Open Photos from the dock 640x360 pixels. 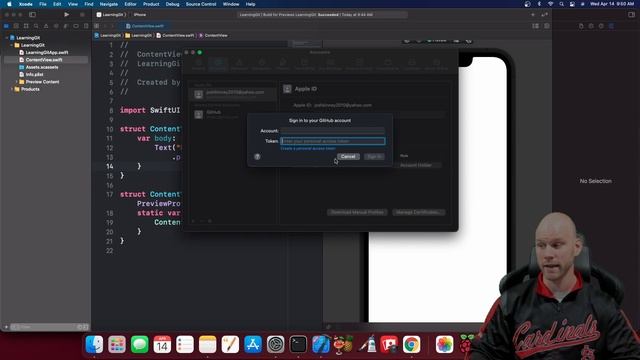444,344
